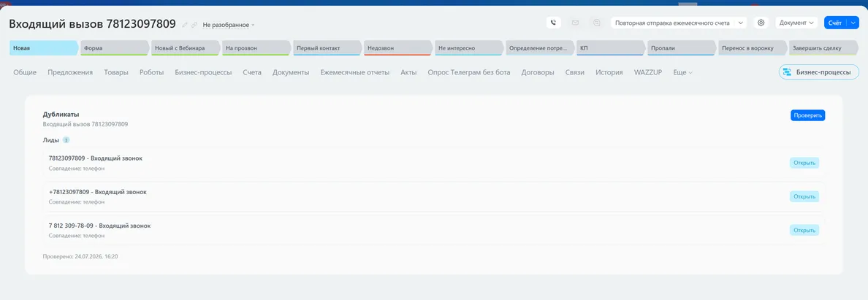Open the Опрос Телеграм без бота tab
The width and height of the screenshot is (868, 300).
[x=469, y=72]
